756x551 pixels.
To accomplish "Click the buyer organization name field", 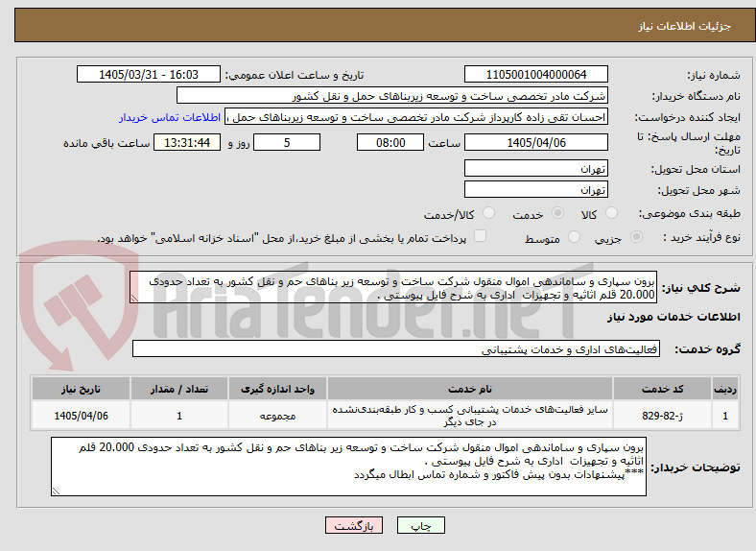I will click(392, 96).
